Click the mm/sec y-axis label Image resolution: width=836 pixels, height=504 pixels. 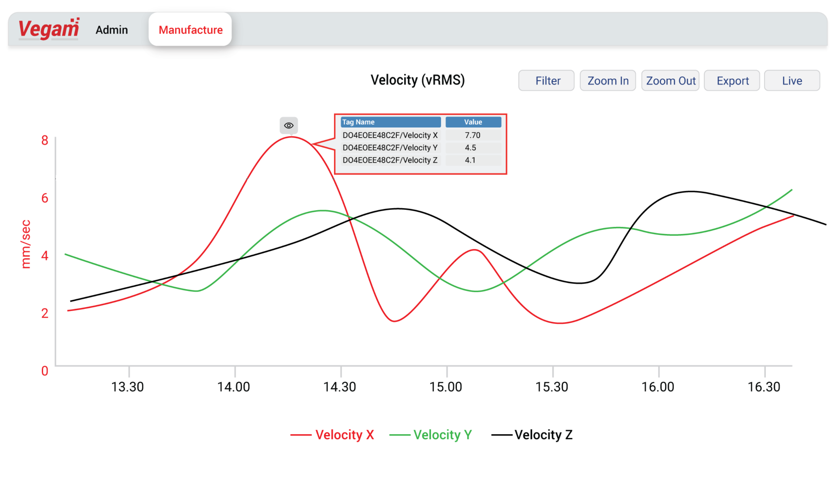tap(26, 244)
